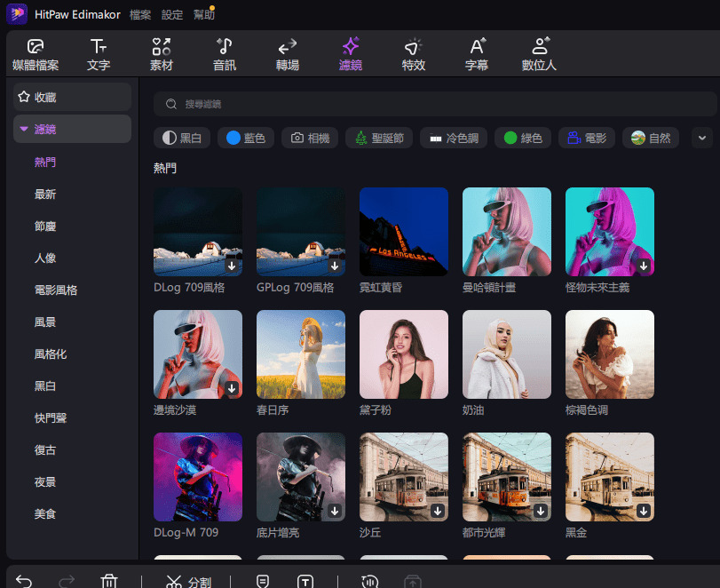Click the 分割 split scissors button
720x588 pixels.
click(x=187, y=581)
